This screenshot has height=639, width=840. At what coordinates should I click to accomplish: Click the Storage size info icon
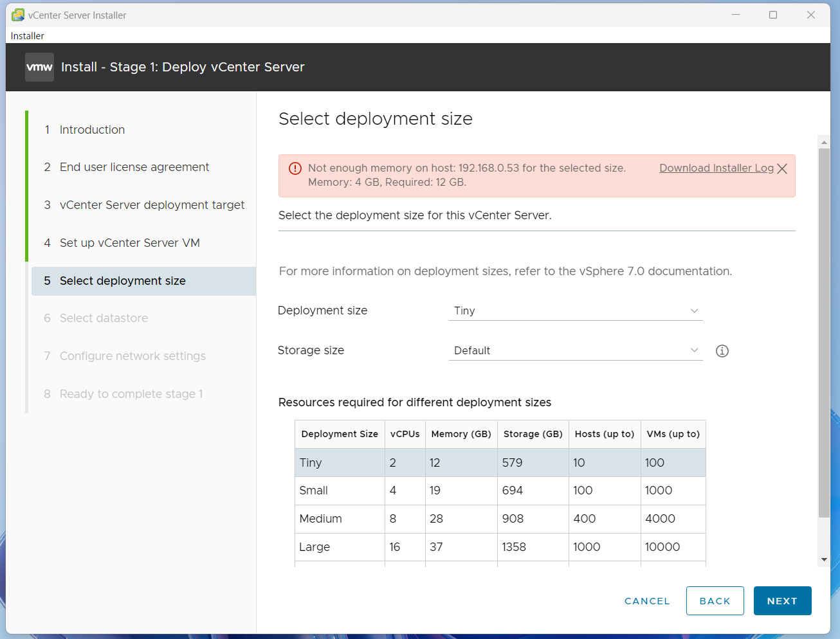pyautogui.click(x=722, y=351)
